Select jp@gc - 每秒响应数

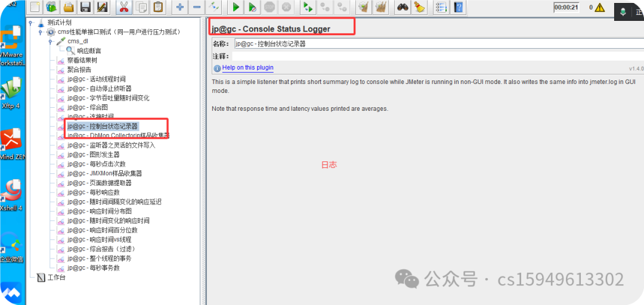tap(94, 192)
